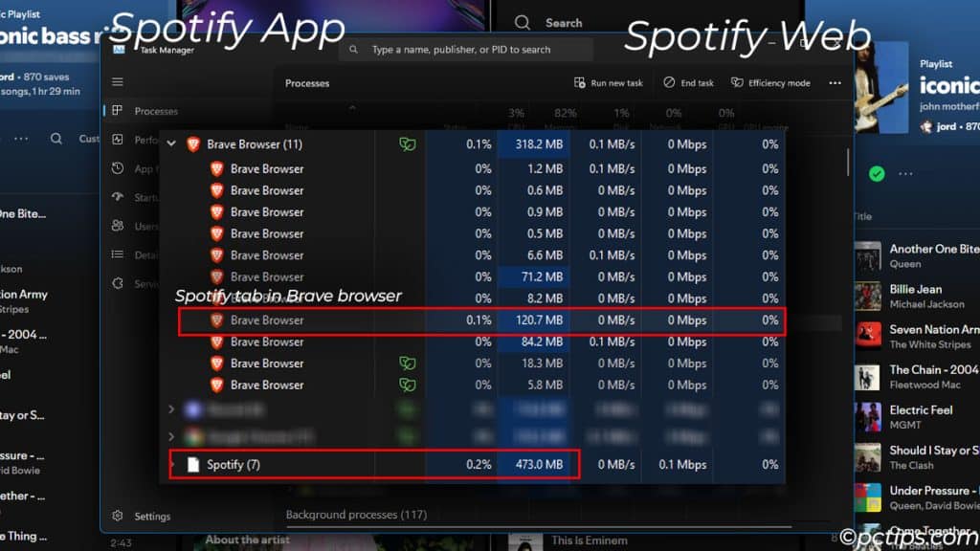Image resolution: width=980 pixels, height=551 pixels.
Task: Select Brave Browser process using 71.2 MB
Action: 473,276
